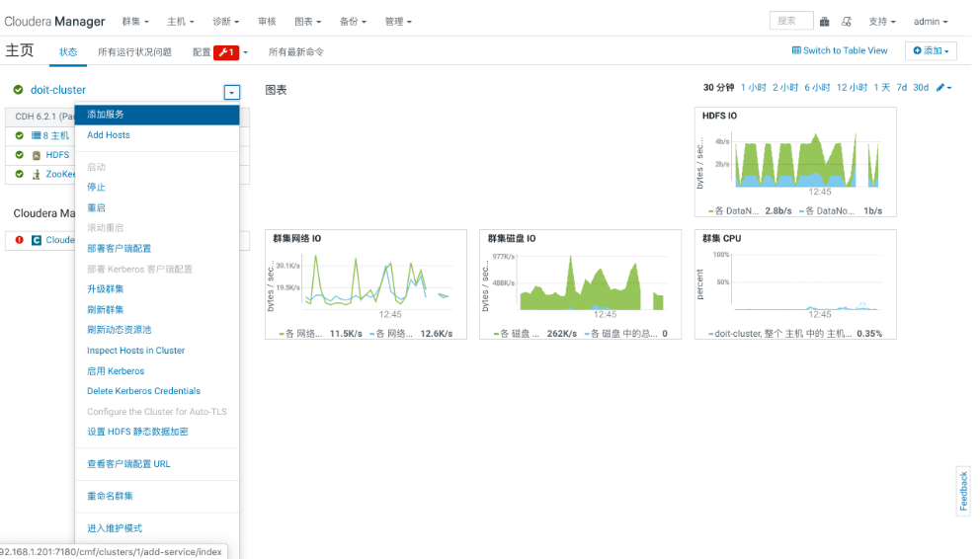Select the 所有运行状况问题 tab
The height and width of the screenshot is (559, 980).
tap(134, 51)
